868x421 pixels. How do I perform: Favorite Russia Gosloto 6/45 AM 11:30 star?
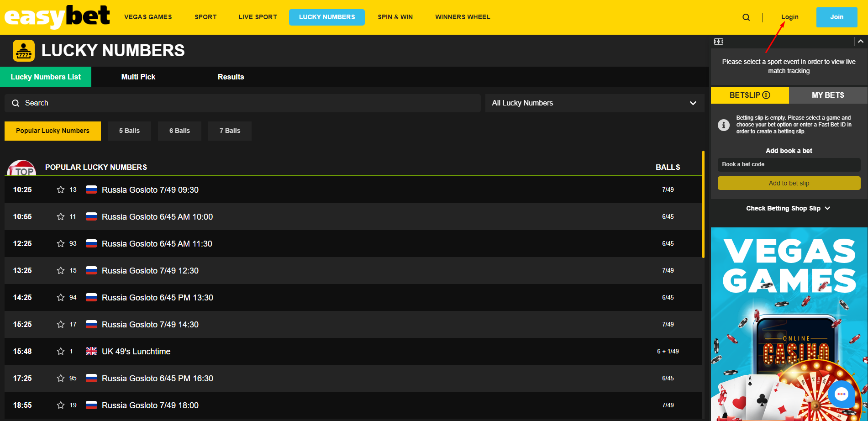click(x=61, y=243)
